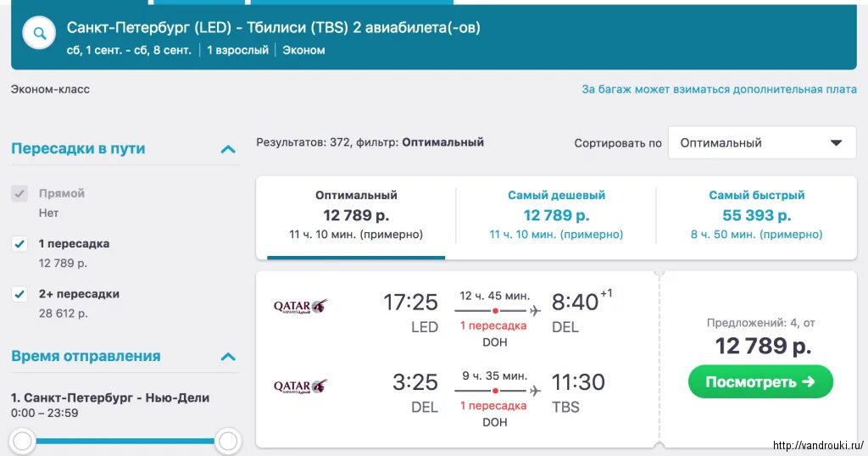Click the left departure time slider handle

(23, 441)
